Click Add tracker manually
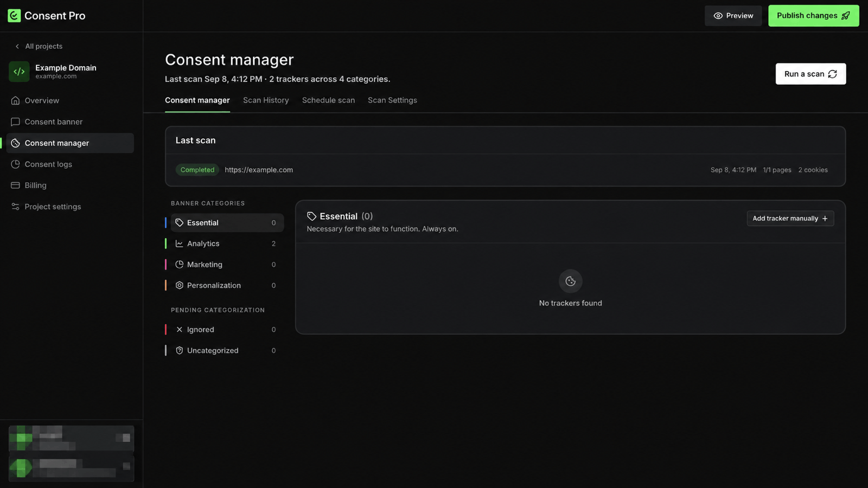The width and height of the screenshot is (868, 488). (790, 219)
